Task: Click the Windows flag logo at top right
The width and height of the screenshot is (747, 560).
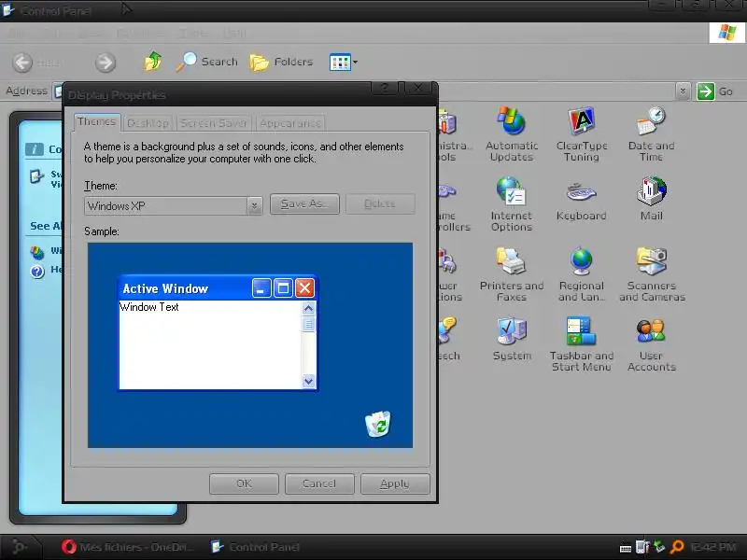Action: tap(726, 33)
